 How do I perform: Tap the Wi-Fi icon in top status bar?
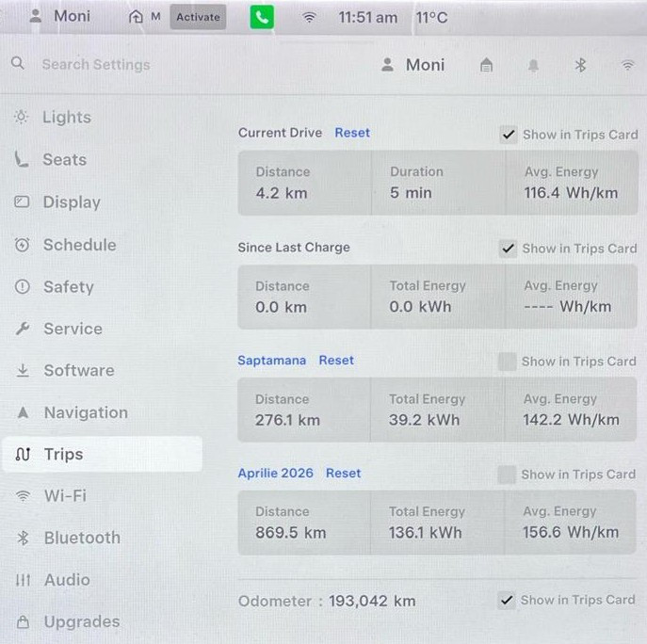[x=308, y=17]
